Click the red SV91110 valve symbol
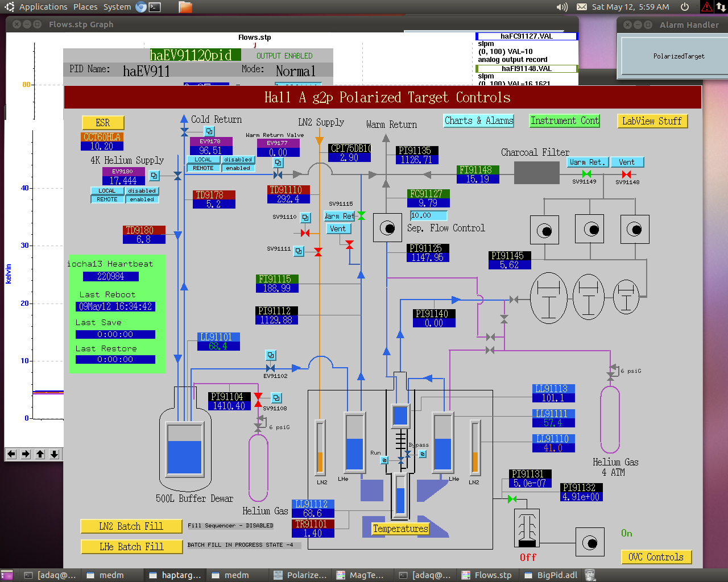The image size is (728, 582). point(305,233)
